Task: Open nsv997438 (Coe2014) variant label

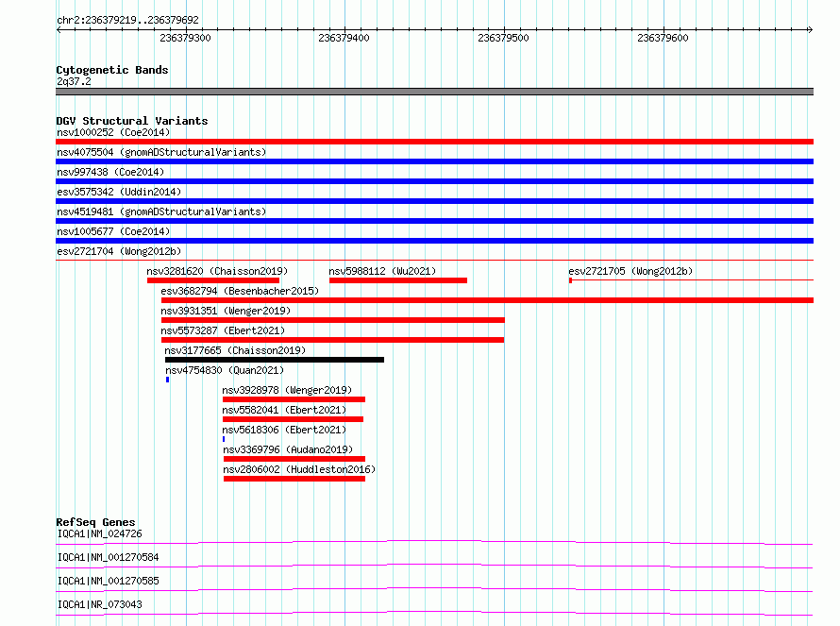Action: coord(110,172)
